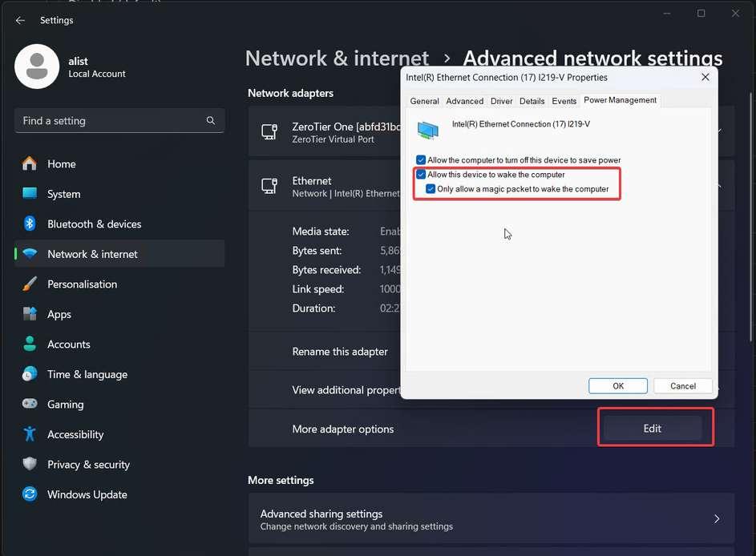Screen dimensions: 756x556
Task: Expand Advanced sharing settings chevron
Action: 717,519
